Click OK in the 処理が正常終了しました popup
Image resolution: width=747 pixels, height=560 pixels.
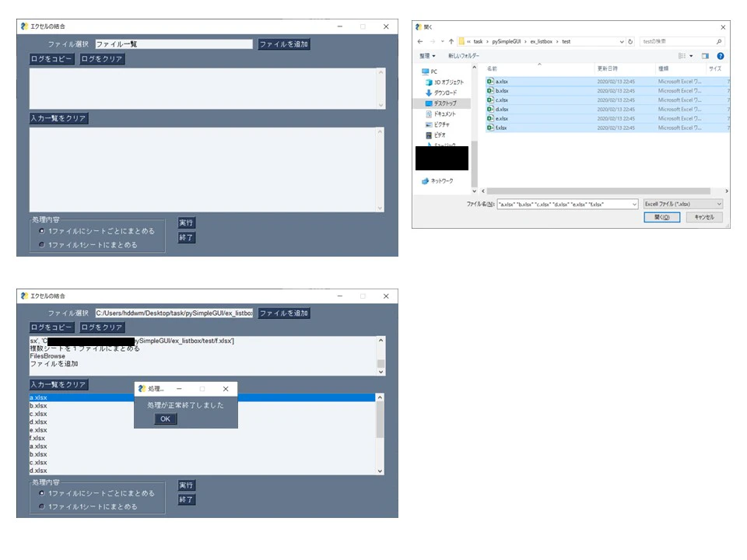165,419
